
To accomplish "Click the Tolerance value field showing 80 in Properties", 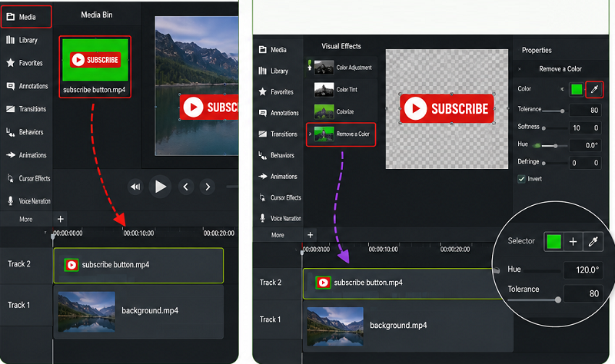I will point(585,110).
